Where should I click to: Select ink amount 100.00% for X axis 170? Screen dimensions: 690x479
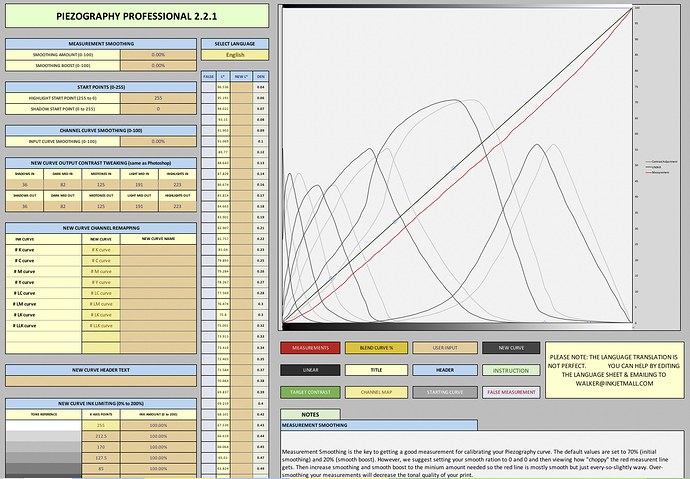(158, 447)
